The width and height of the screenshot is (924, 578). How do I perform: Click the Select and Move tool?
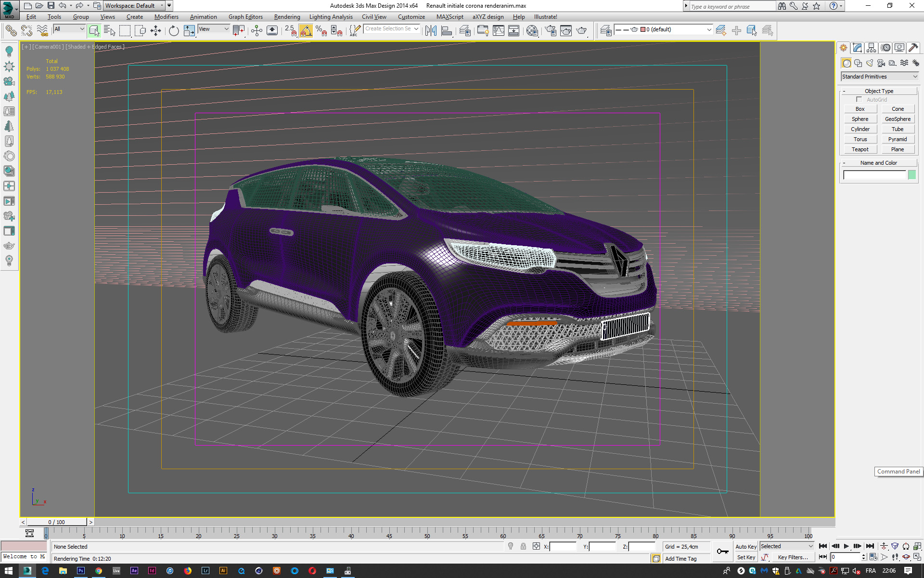click(x=156, y=31)
